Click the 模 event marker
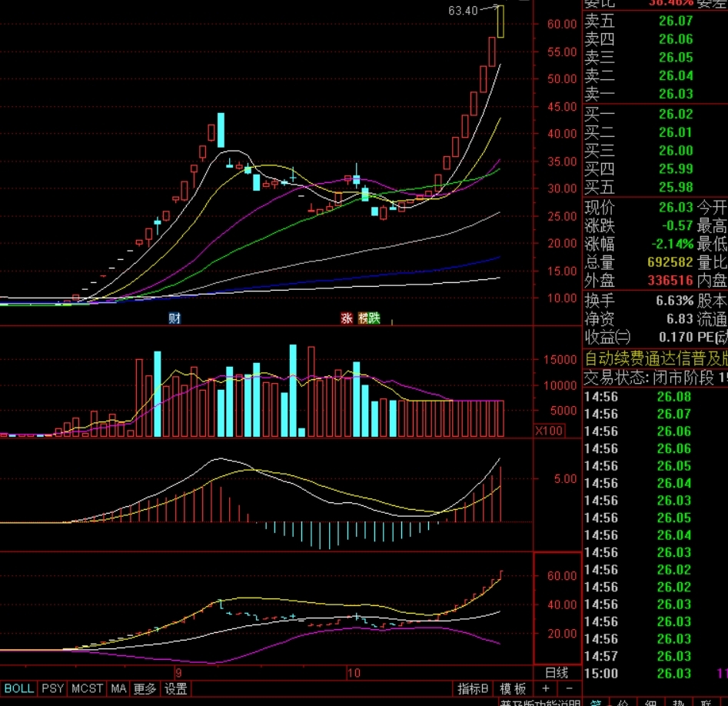 tap(363, 318)
